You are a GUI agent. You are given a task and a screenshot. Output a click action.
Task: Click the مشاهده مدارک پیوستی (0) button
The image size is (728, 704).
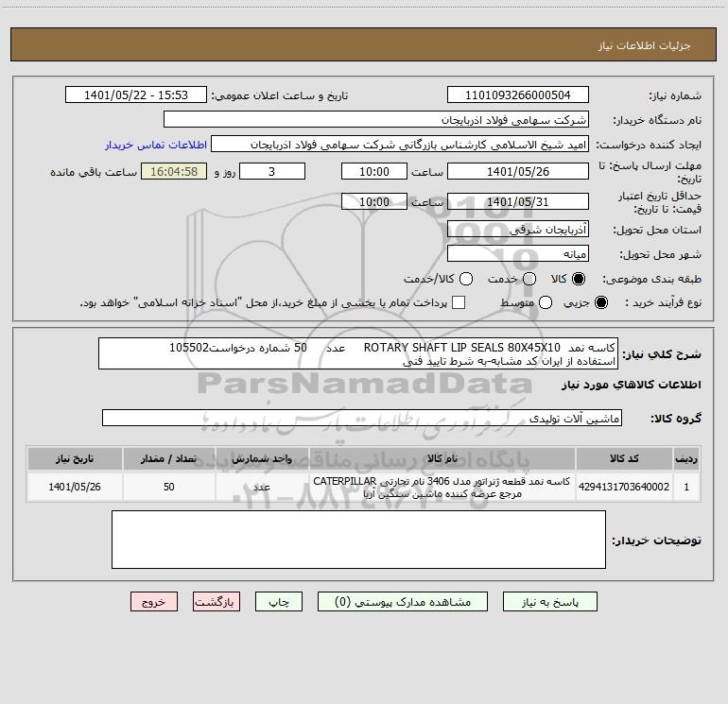click(403, 602)
